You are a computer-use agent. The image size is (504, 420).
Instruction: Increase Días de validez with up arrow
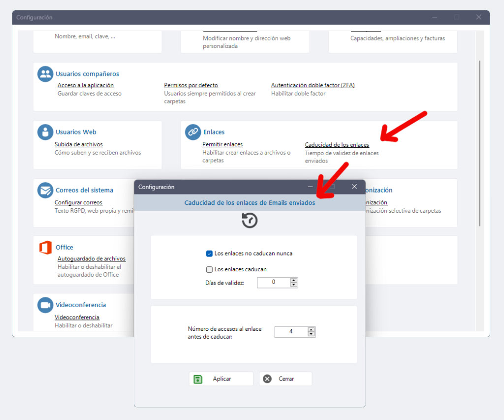tap(293, 281)
